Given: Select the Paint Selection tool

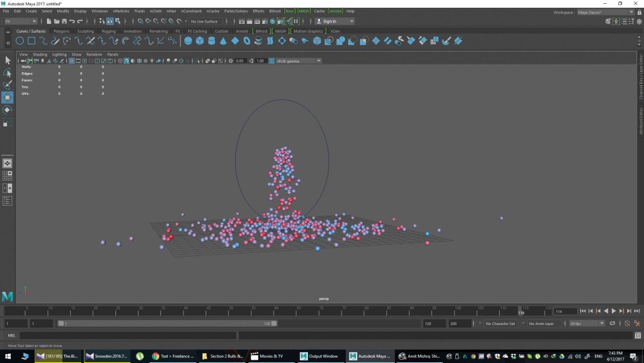Looking at the screenshot, I should coord(7,85).
